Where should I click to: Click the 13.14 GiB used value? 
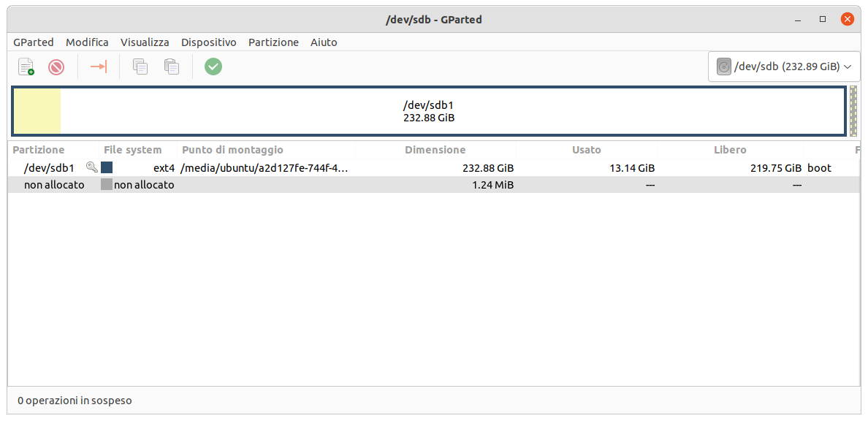[631, 168]
